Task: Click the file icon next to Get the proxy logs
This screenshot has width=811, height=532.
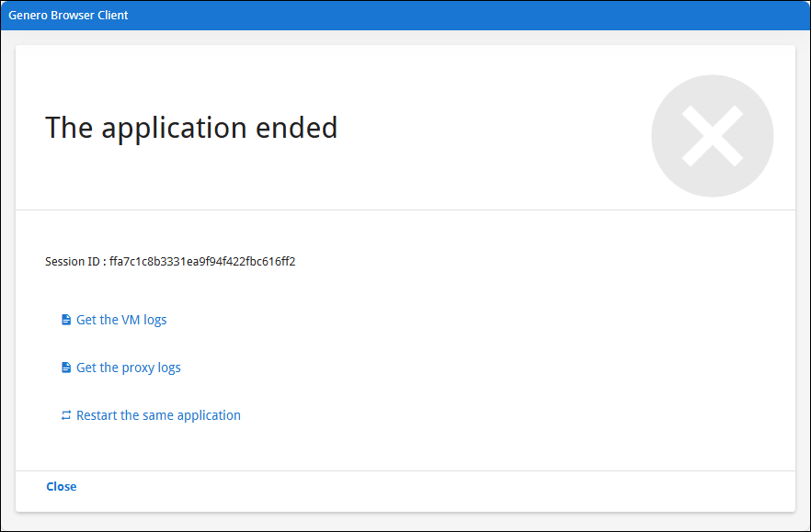Action: [65, 368]
